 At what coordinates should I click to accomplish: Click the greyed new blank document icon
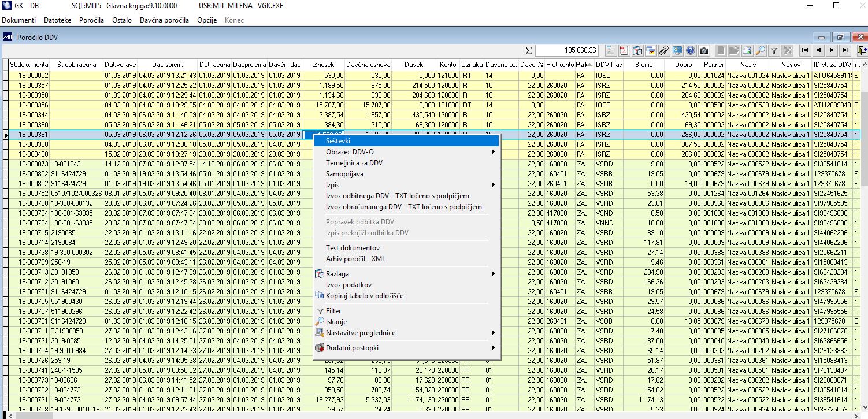tap(721, 50)
